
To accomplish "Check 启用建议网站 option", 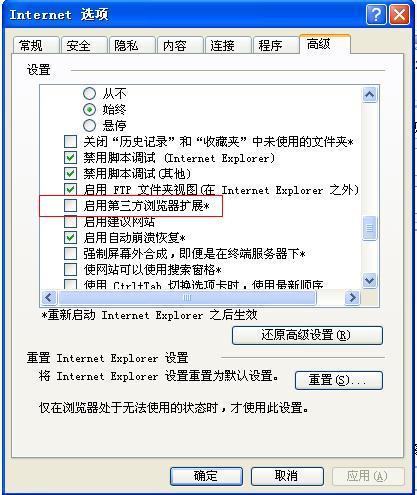I will click(x=70, y=222).
